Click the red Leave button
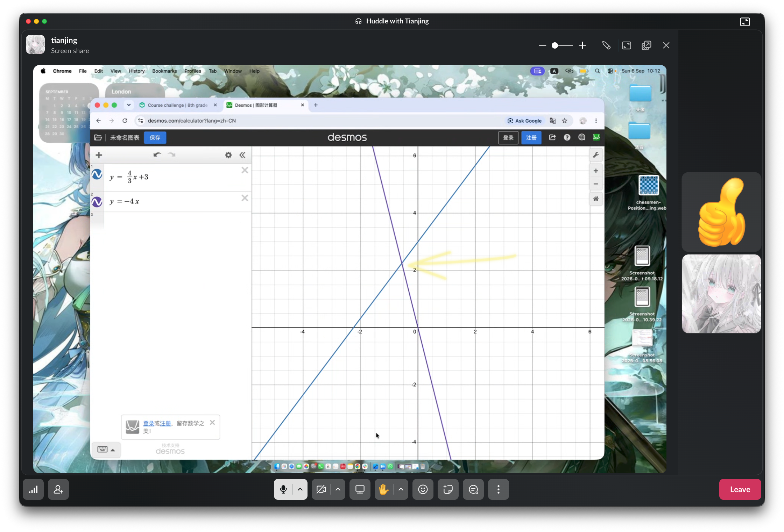Viewport: 784px width, 532px height. [x=740, y=489]
